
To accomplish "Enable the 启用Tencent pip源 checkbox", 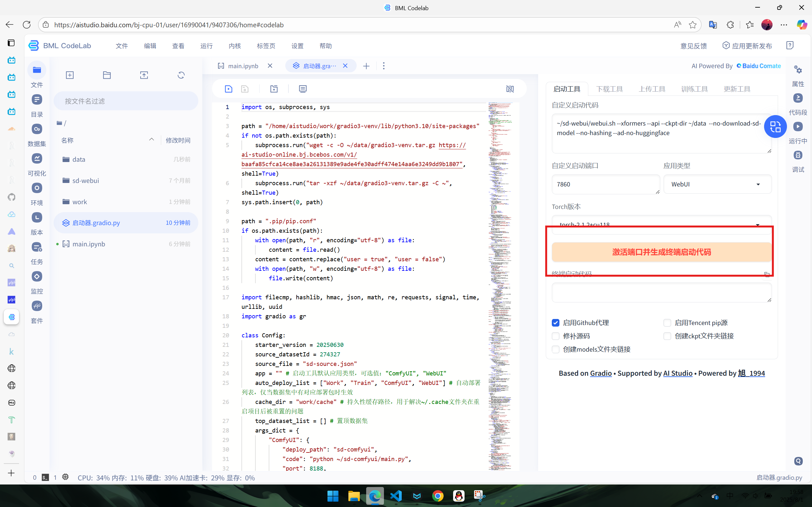I will tap(667, 322).
